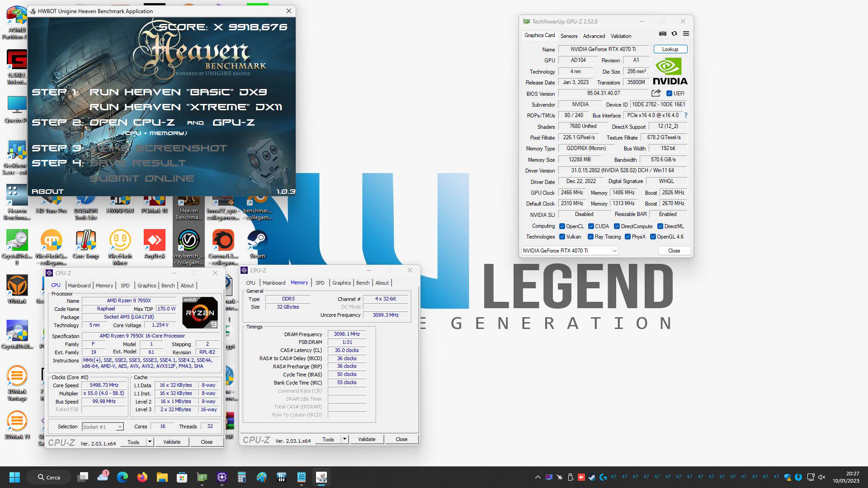Viewport: 868px width, 488px height.
Task: Open the 3DMark 11 desktop icon
Action: click(x=17, y=425)
